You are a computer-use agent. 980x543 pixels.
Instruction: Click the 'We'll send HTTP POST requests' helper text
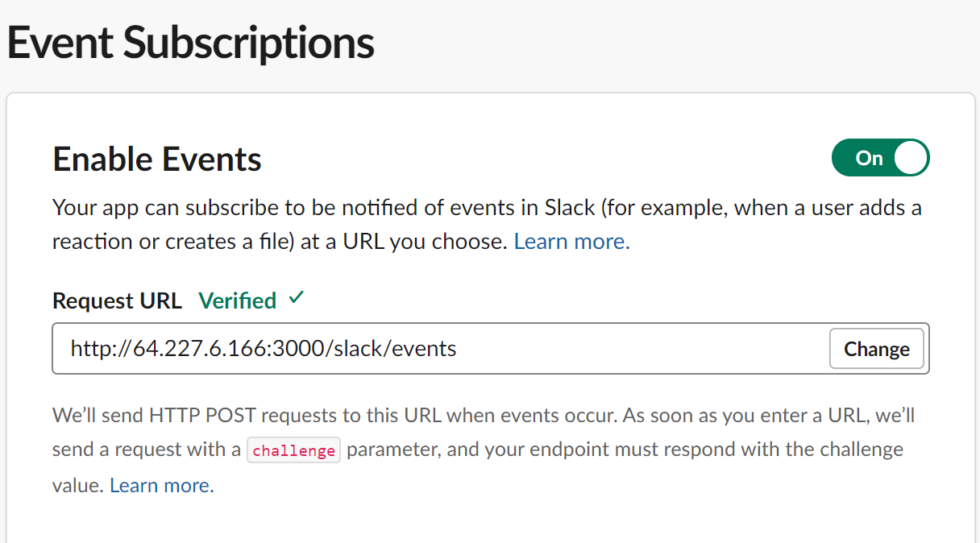(x=484, y=451)
